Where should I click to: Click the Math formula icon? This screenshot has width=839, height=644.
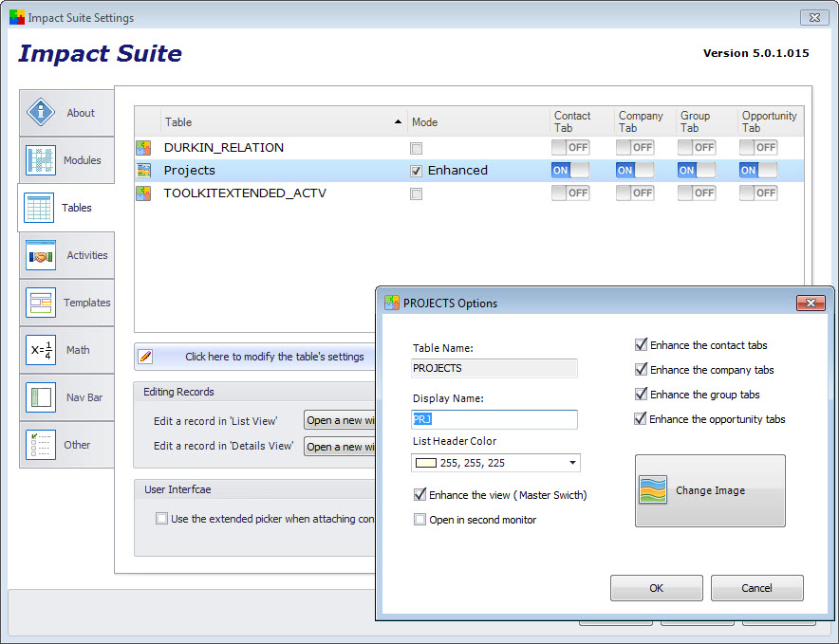[x=41, y=350]
